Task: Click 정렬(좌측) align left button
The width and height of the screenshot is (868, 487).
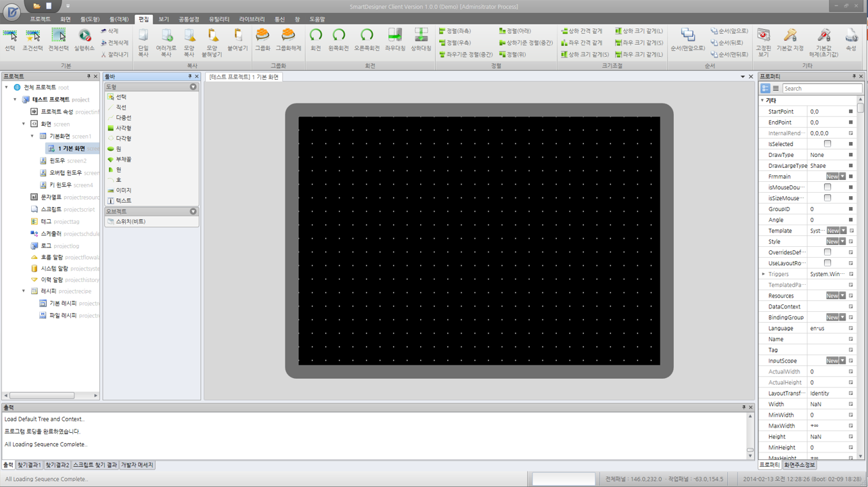Action: tap(455, 31)
